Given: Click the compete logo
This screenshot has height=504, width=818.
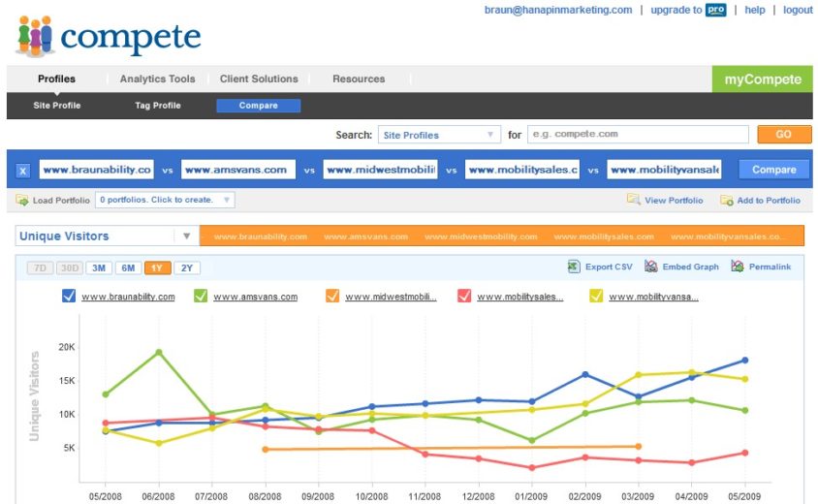Looking at the screenshot, I should (x=109, y=36).
